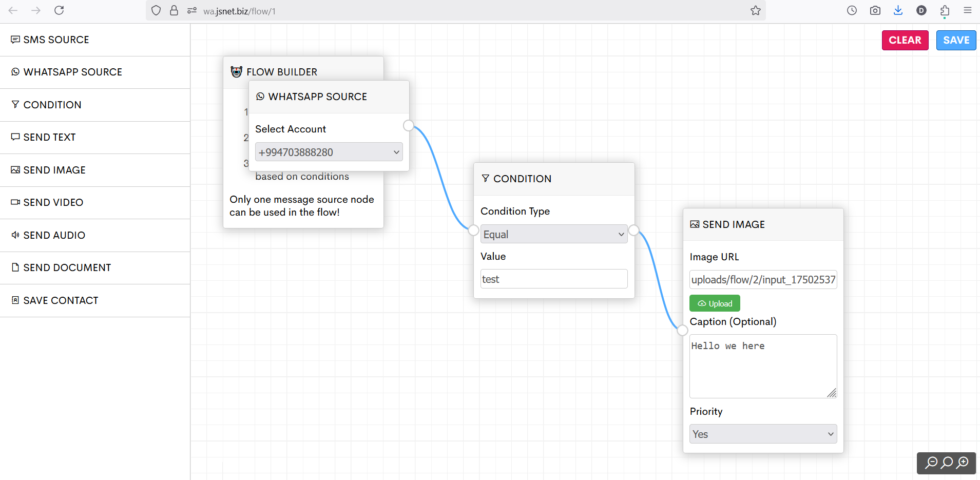Zoom in the flow canvas
Image resolution: width=980 pixels, height=480 pixels.
[x=963, y=463]
